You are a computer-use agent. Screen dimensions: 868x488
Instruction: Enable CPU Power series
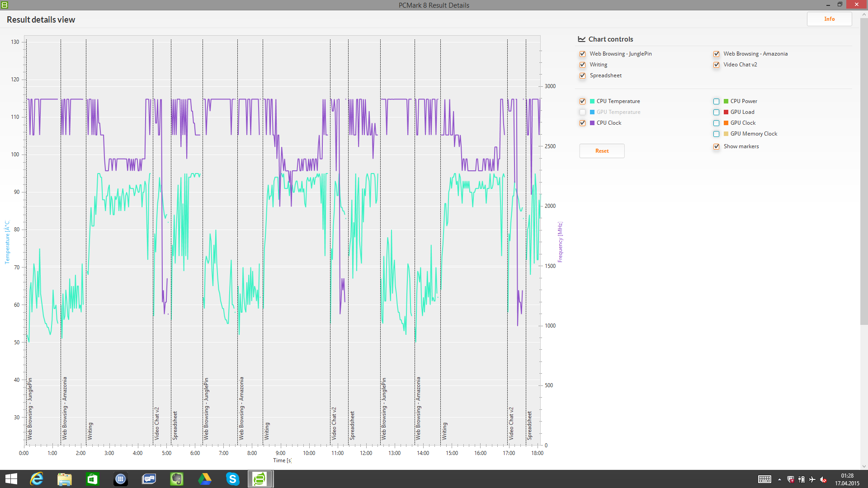[716, 101]
